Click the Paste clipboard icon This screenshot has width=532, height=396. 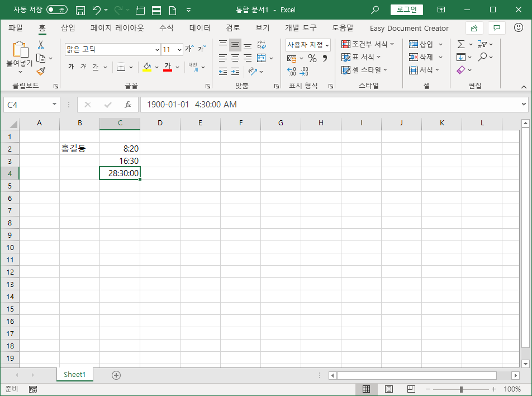[20, 50]
